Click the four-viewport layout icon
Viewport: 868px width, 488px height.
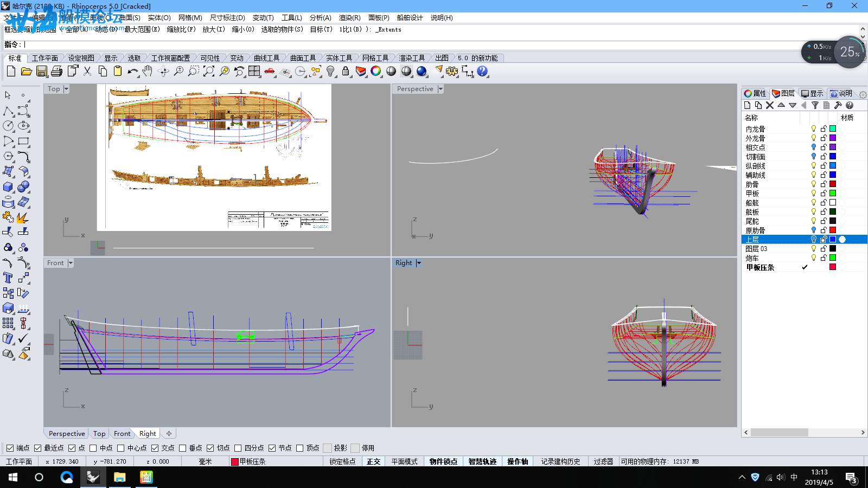[254, 71]
